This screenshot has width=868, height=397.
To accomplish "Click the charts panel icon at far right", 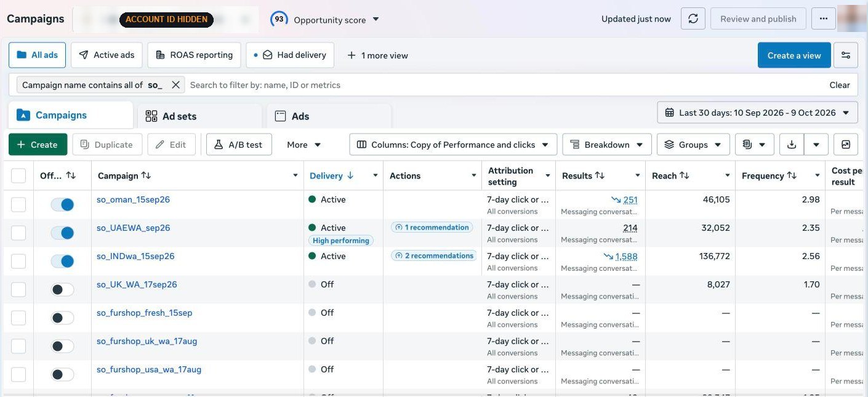I will point(846,145).
